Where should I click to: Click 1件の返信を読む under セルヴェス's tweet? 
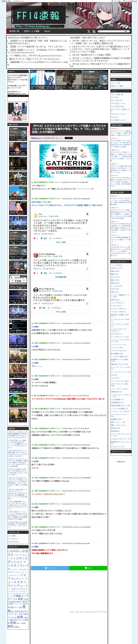pyautogui.click(x=61, y=277)
